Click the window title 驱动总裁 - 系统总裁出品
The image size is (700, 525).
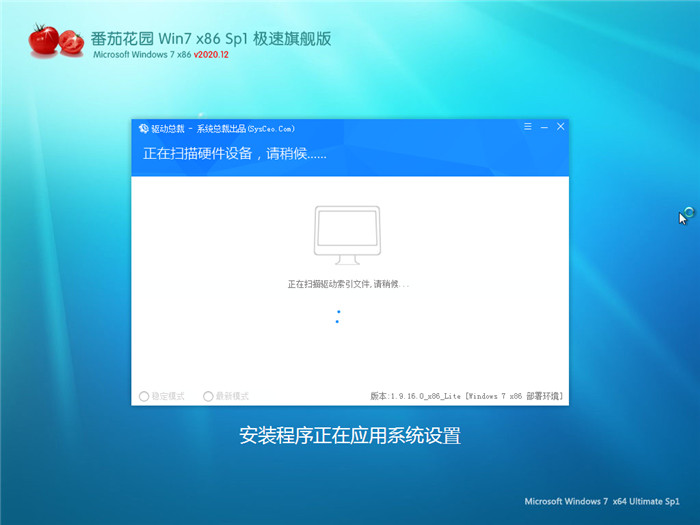point(223,129)
